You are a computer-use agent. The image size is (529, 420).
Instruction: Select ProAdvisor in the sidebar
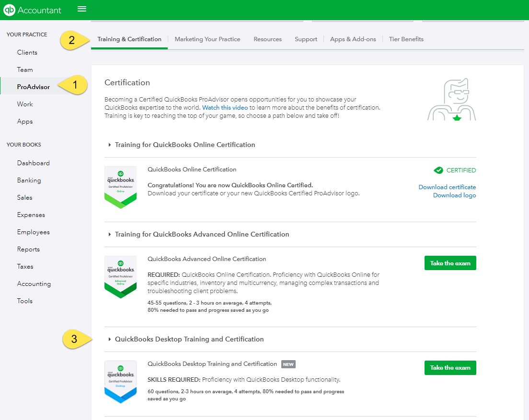34,87
